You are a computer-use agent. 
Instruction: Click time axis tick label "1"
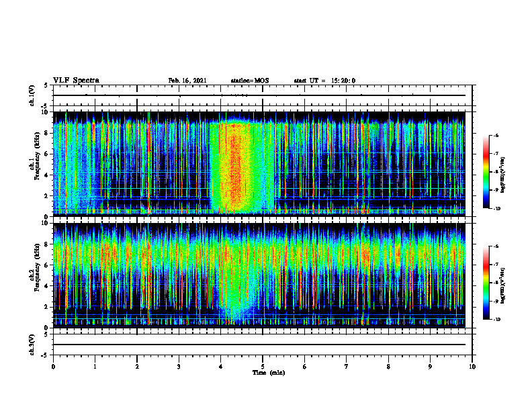(95, 367)
